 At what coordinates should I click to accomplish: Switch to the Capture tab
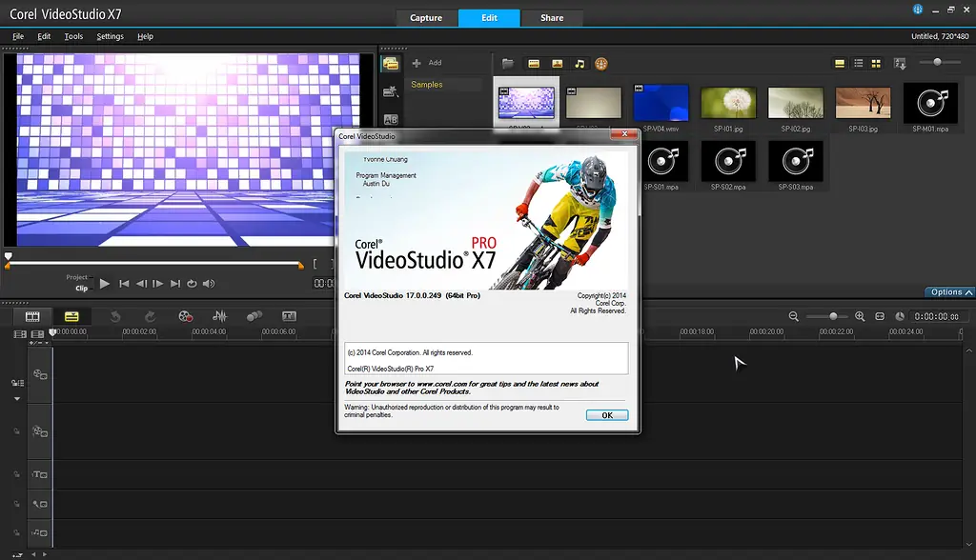click(426, 17)
